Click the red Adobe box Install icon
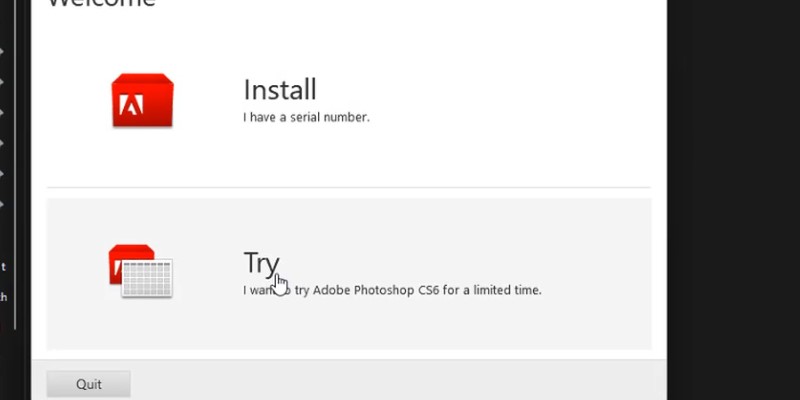The image size is (800, 400). (x=142, y=101)
